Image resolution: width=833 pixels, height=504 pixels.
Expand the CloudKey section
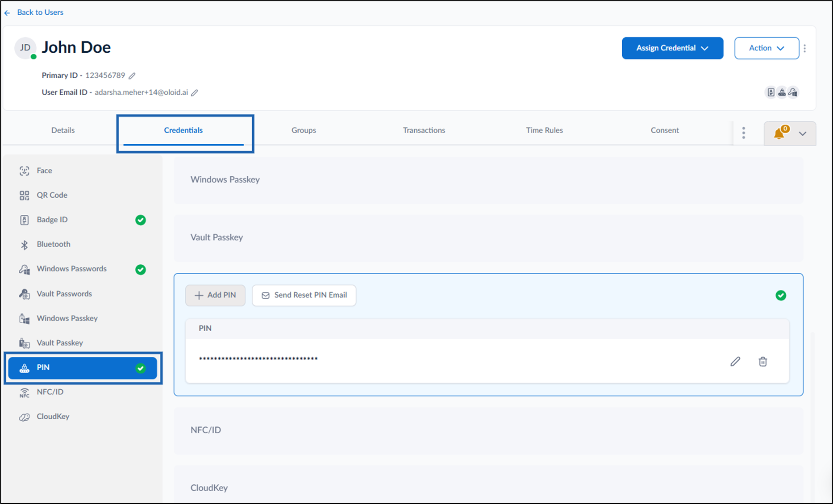(x=488, y=485)
